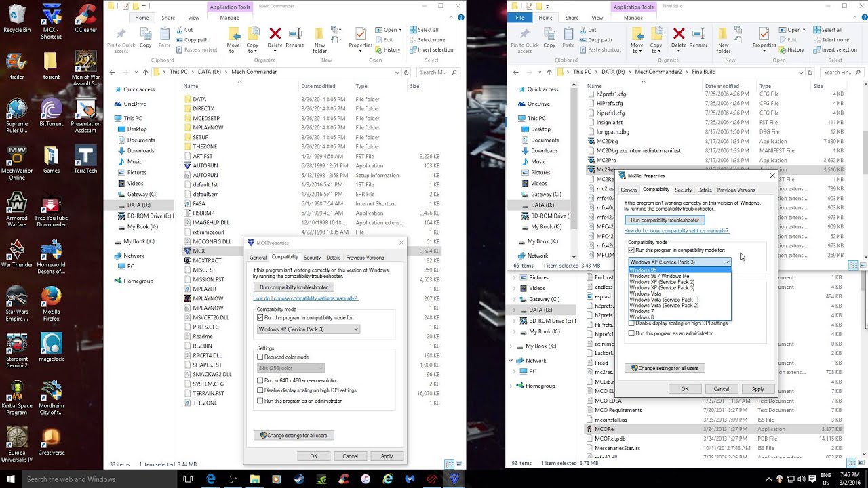Collapse Mc2Rel compatibility mode combo box
This screenshot has height=488, width=868.
727,262
